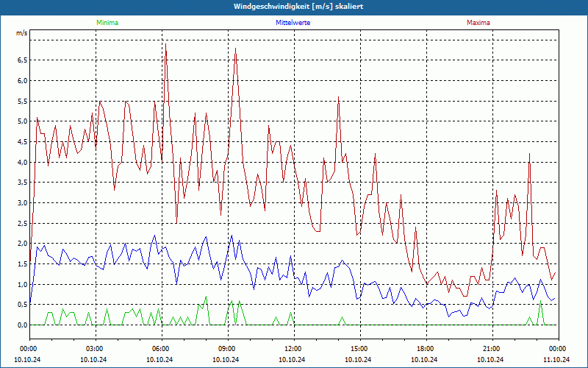
Task: Click the 06:00 time axis label
Action: 162,349
